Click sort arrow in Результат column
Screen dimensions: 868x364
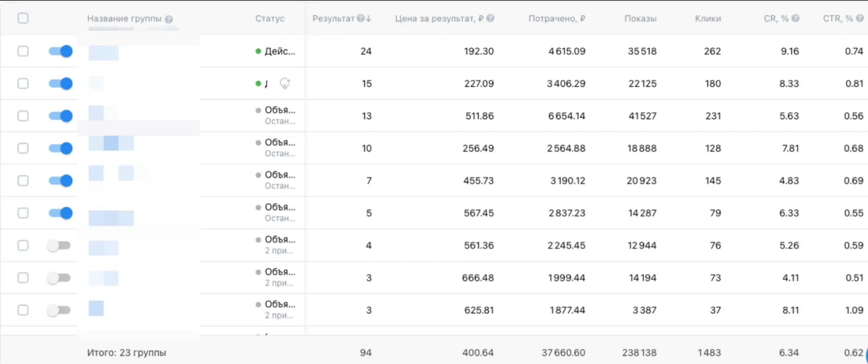(x=368, y=18)
